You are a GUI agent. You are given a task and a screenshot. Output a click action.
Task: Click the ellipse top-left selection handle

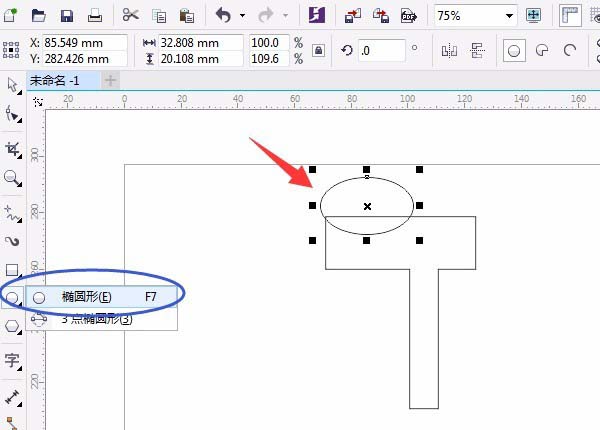point(313,169)
